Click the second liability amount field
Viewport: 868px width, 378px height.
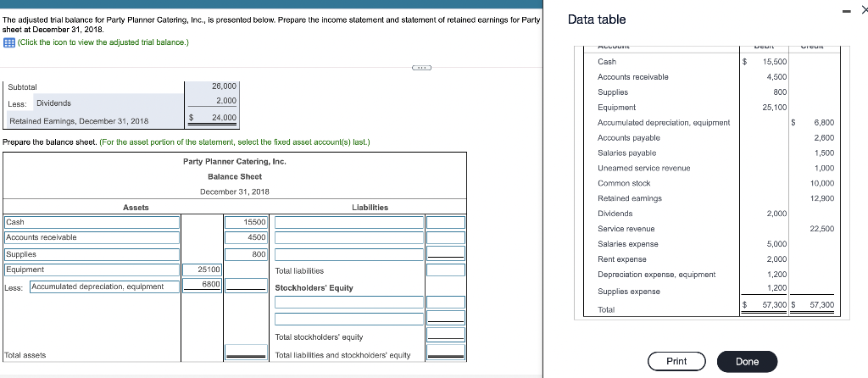(446, 238)
